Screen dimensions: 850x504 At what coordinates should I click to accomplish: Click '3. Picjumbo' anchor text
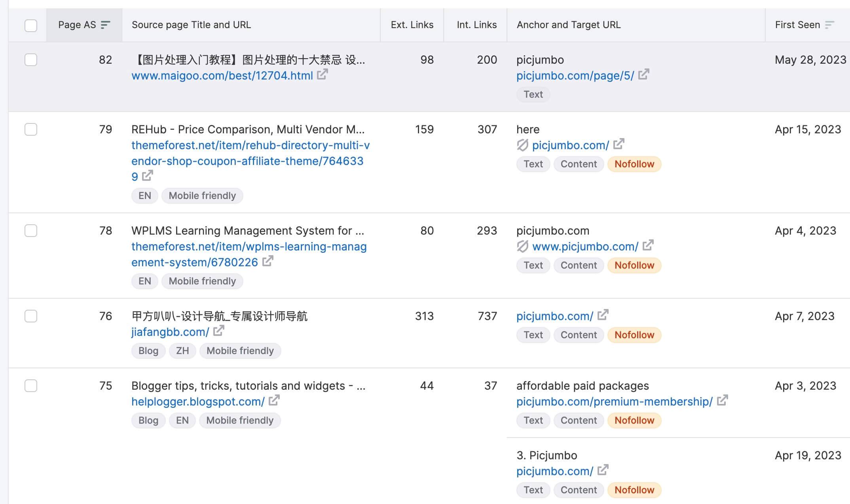point(547,455)
